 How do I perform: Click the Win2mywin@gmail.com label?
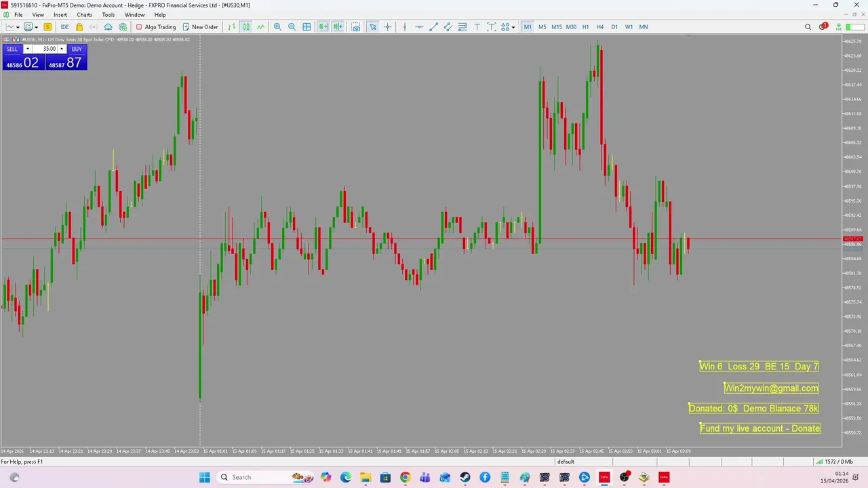(x=771, y=388)
